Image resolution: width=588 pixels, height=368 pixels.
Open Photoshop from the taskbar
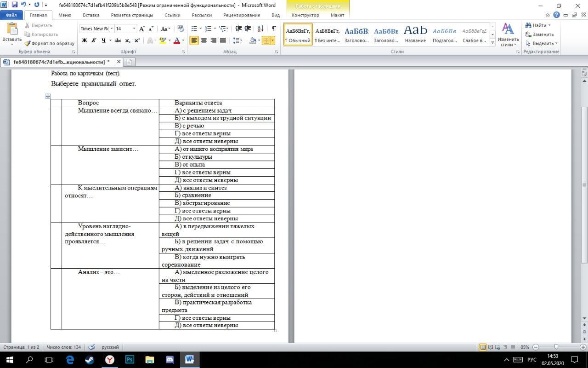click(x=130, y=359)
